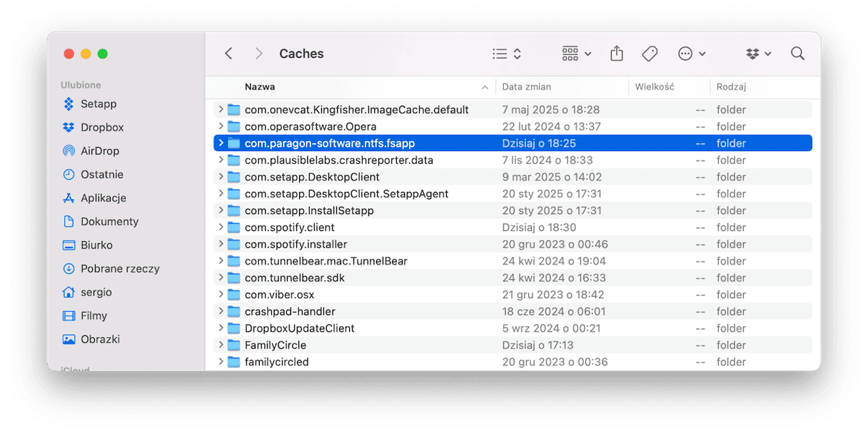Viewport: 868px width, 433px height.
Task: Go forward using the forward arrow
Action: pyautogui.click(x=259, y=54)
